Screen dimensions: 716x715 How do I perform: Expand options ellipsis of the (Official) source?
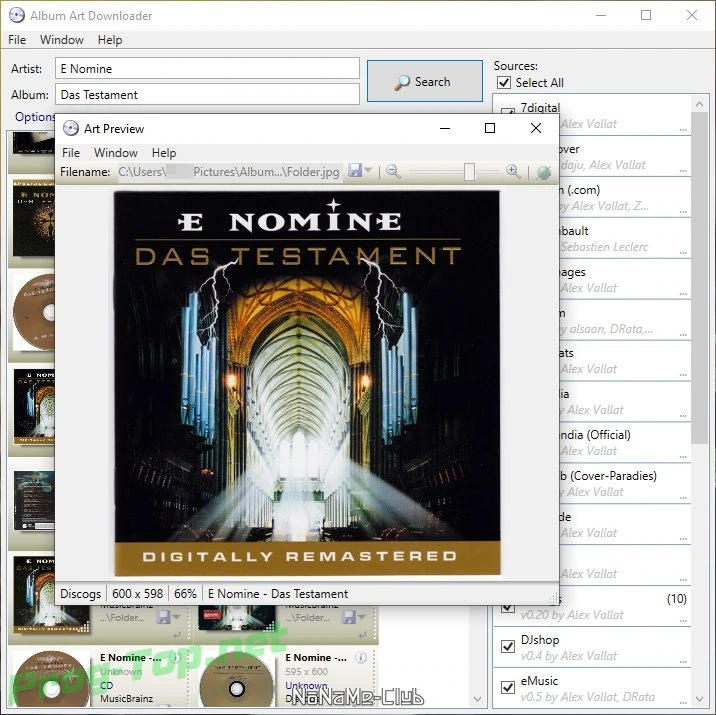(x=683, y=457)
